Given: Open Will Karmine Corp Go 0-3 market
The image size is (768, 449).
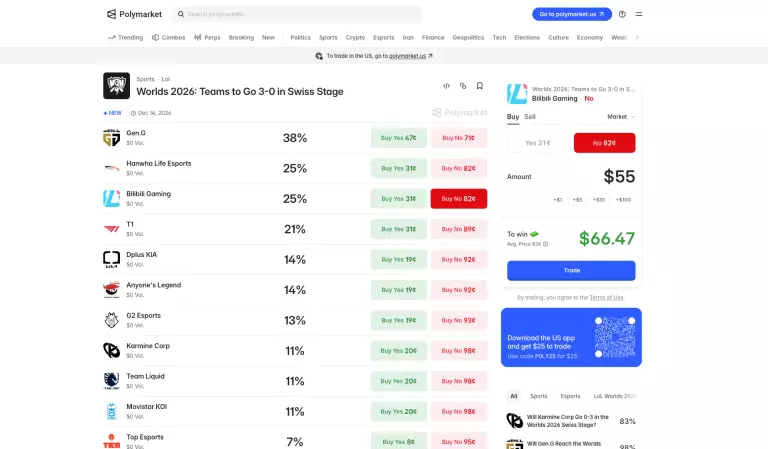Looking at the screenshot, I should click(571, 421).
